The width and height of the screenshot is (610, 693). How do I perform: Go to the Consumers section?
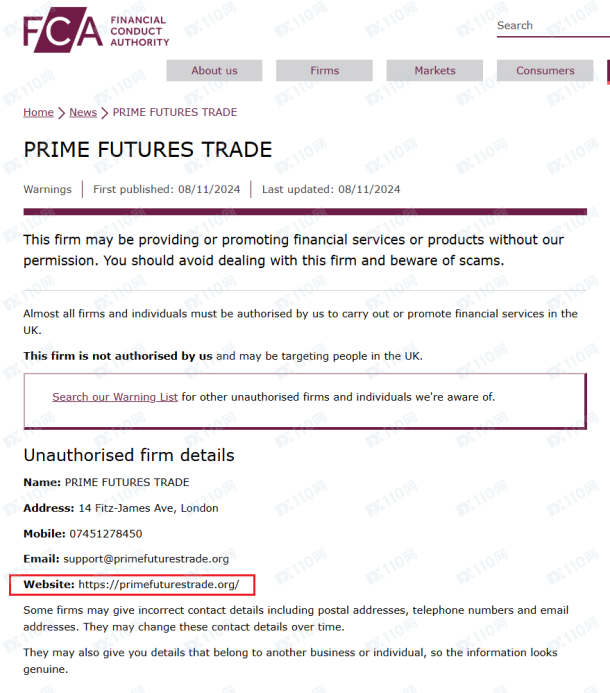545,71
